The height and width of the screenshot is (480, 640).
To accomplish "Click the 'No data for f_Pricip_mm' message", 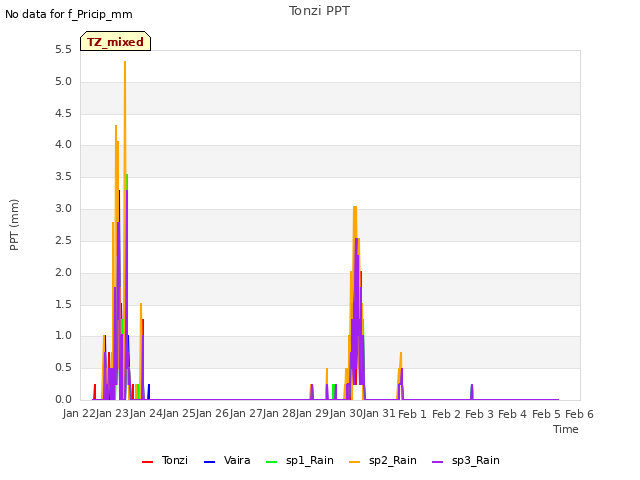I will click(x=69, y=14).
